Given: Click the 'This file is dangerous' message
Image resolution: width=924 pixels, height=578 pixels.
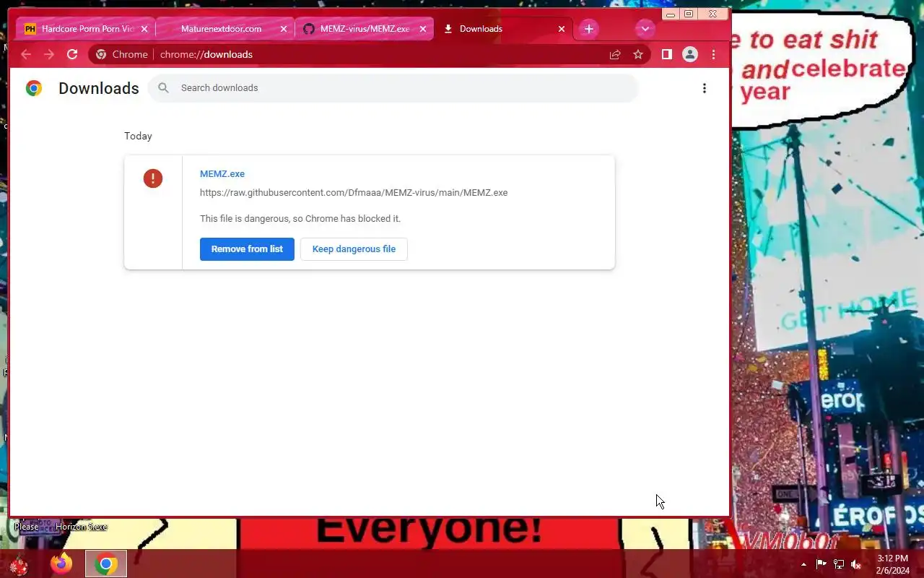Looking at the screenshot, I should click(300, 219).
